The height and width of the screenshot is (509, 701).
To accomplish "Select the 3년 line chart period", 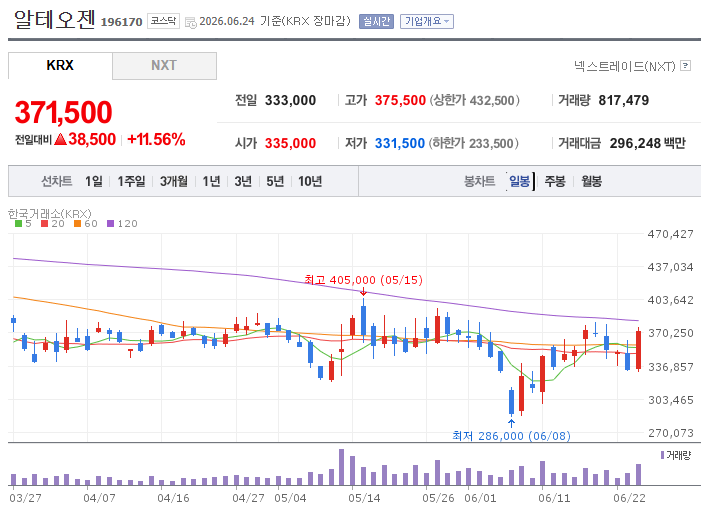I will 243,181.
